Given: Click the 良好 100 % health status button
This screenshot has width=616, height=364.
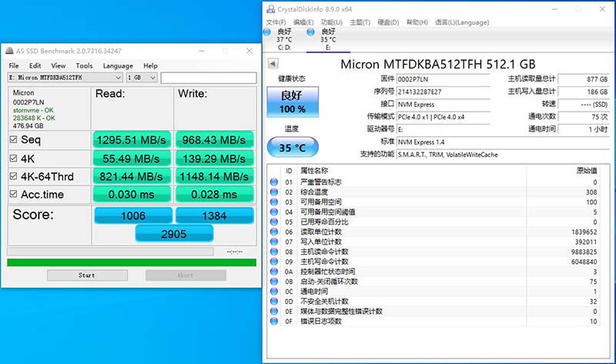Looking at the screenshot, I should [293, 102].
